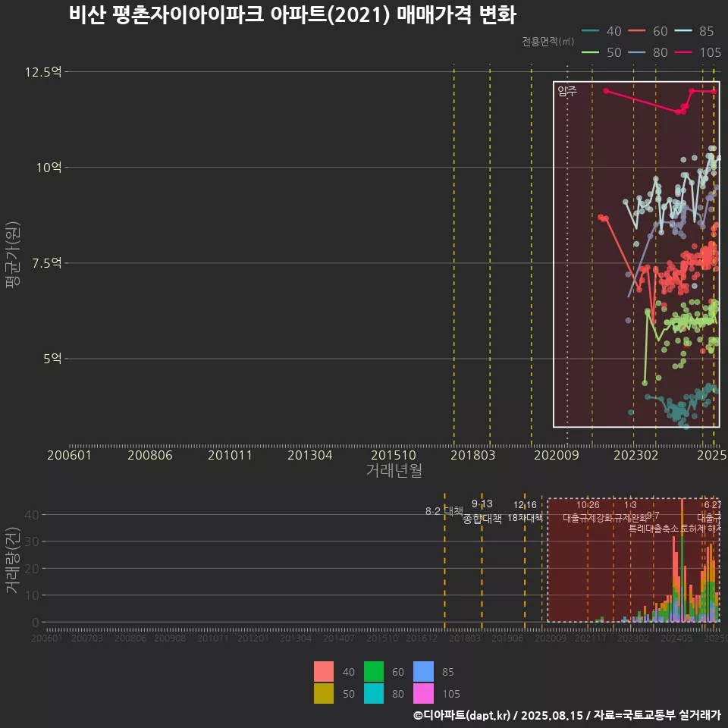Click the 평균가(원) axis title
728x728 pixels.
[x=13, y=255]
